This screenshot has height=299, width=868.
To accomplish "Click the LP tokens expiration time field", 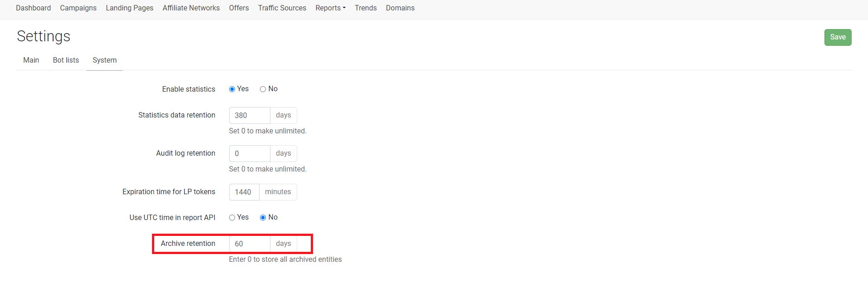I will point(244,192).
